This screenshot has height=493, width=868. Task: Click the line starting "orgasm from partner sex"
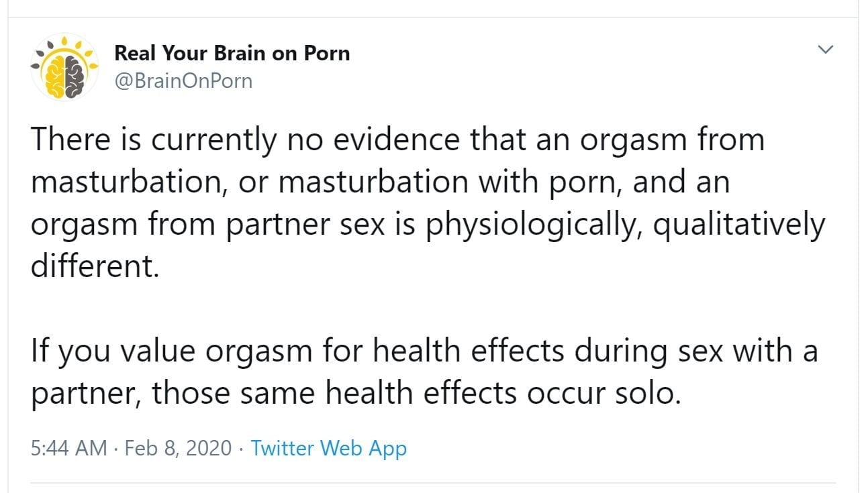point(427,225)
